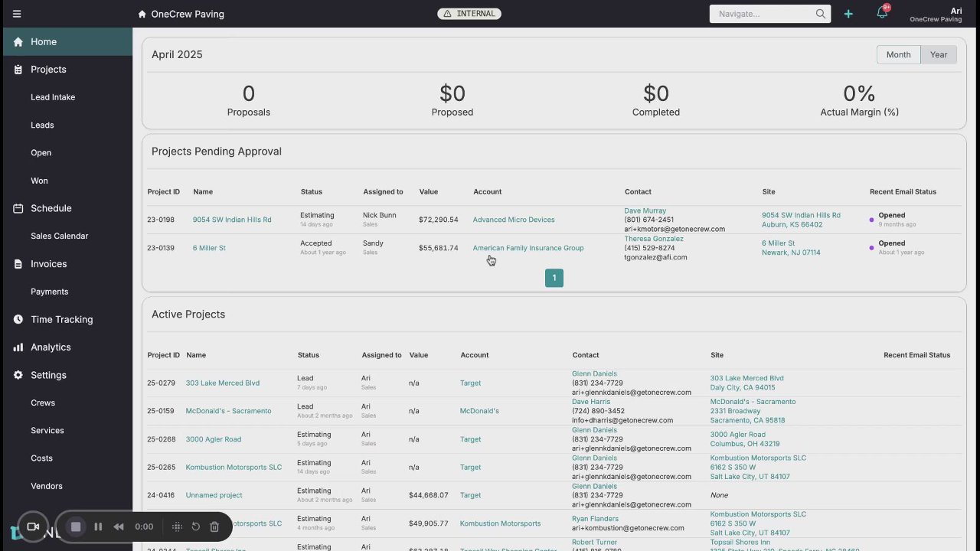The height and width of the screenshot is (551, 980).
Task: Open site address in Newark, NJ
Action: point(791,248)
